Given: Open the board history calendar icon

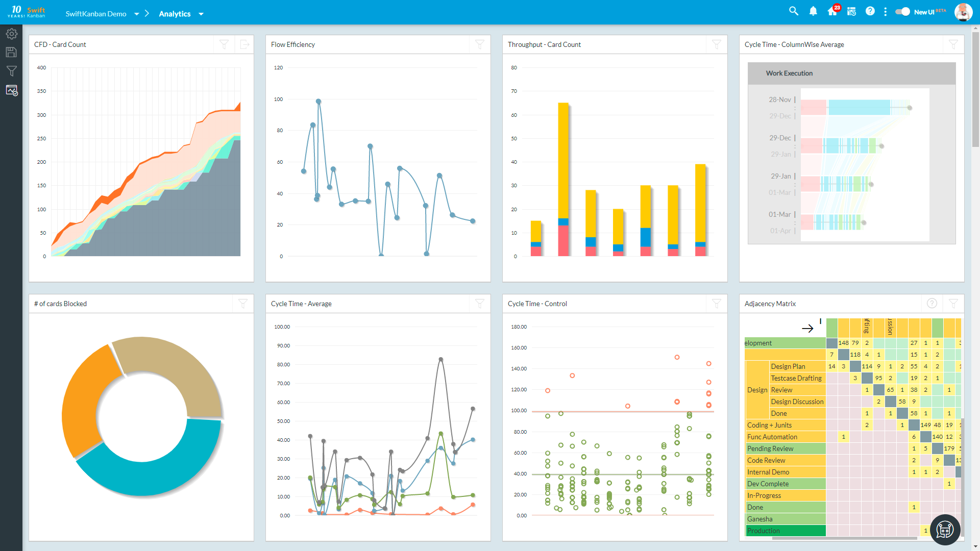Looking at the screenshot, I should click(x=851, y=11).
